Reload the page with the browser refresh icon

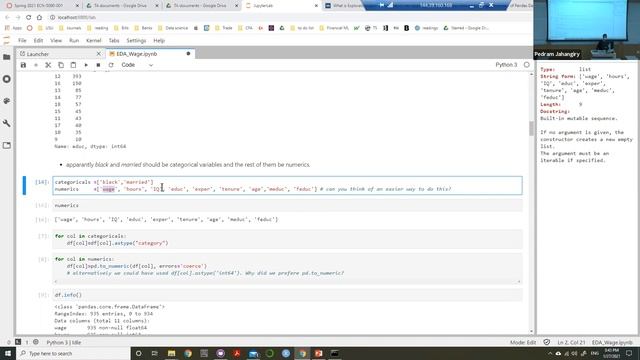(29, 18)
